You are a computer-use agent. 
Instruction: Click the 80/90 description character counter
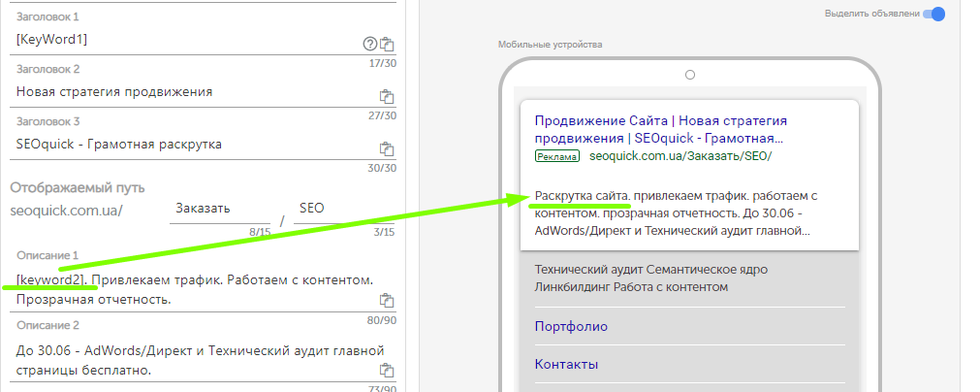[x=382, y=321]
